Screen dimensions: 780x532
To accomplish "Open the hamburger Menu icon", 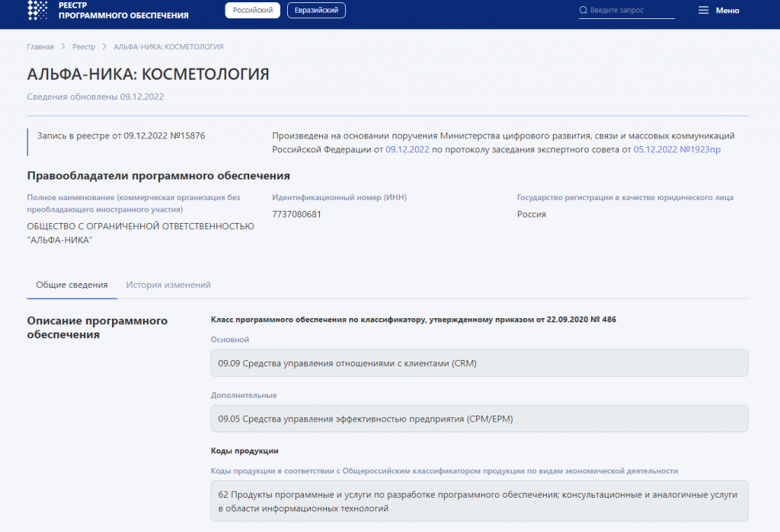I will (x=703, y=10).
